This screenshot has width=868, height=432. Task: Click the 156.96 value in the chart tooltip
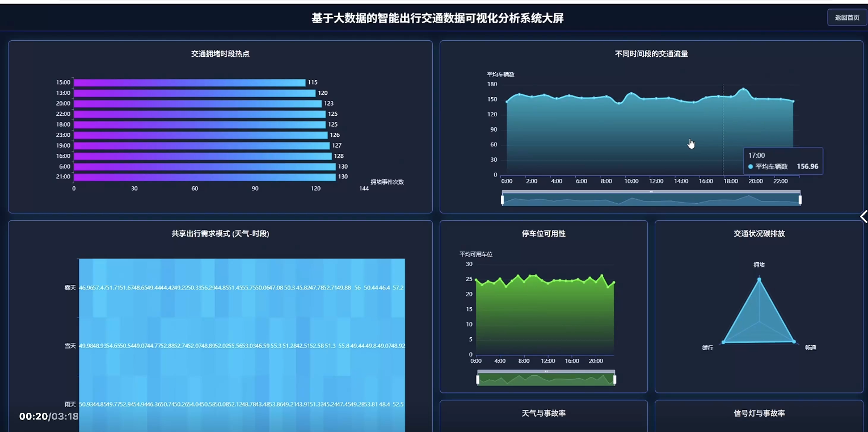point(807,166)
